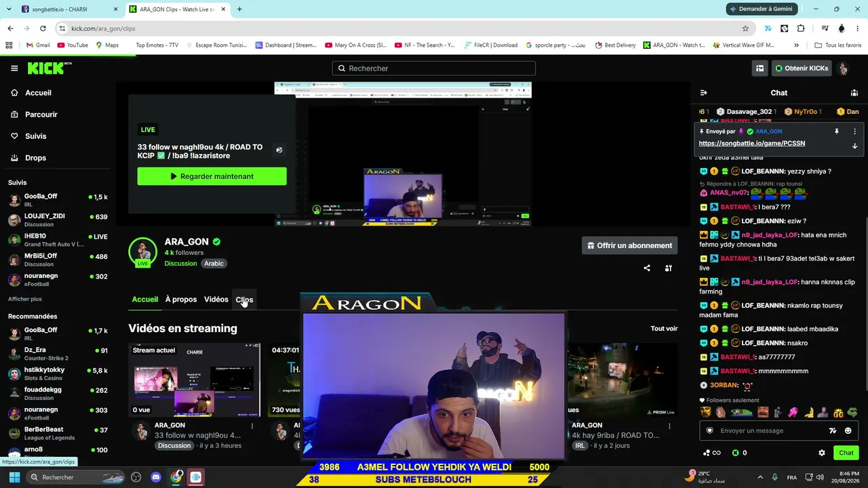Unpin the pinned chat message

(837, 131)
